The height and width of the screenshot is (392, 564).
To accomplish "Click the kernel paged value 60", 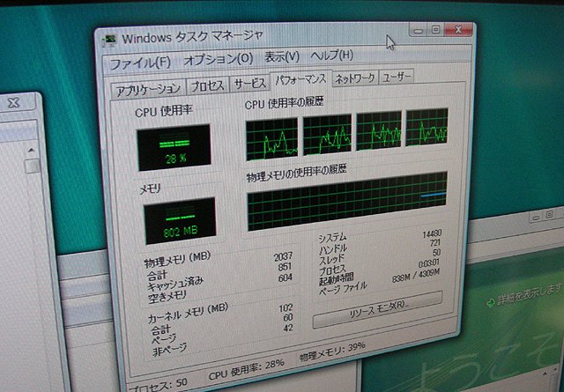I will coord(288,318).
